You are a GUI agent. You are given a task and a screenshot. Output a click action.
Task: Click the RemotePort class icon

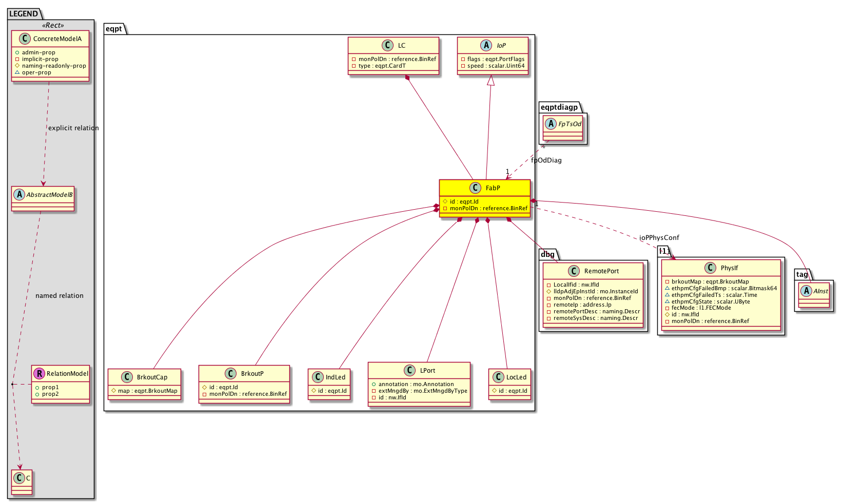click(574, 271)
